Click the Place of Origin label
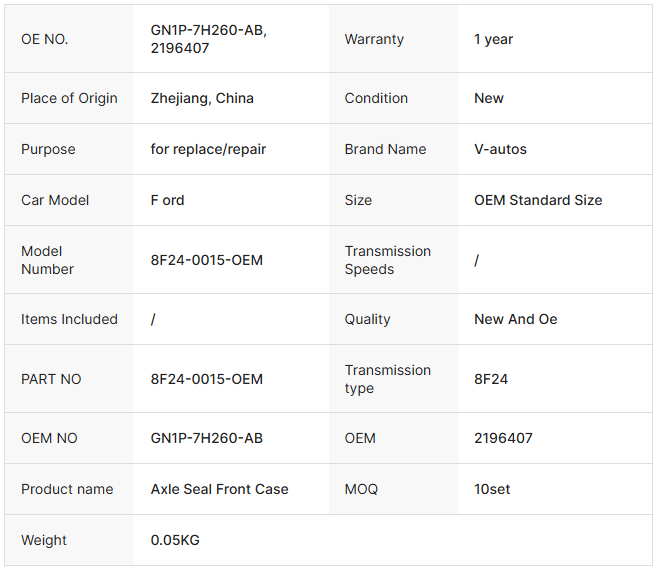Screen dimensions: 661x575 [69, 98]
